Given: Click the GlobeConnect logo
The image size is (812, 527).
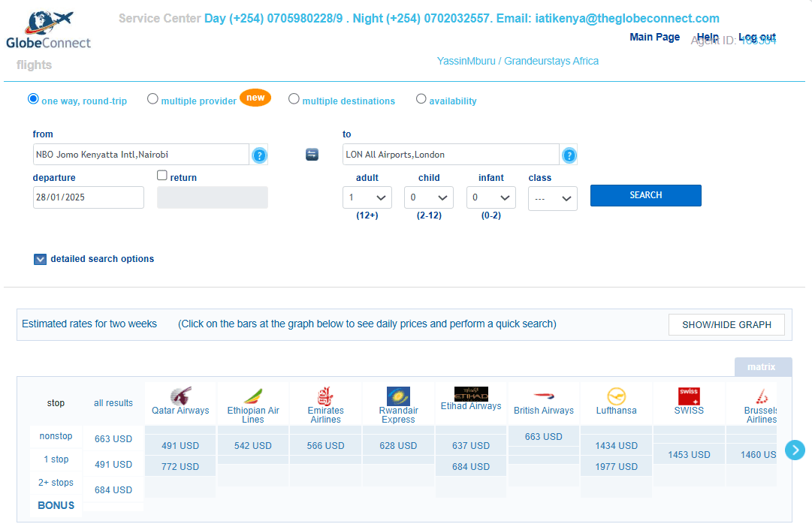Looking at the screenshot, I should pyautogui.click(x=48, y=30).
